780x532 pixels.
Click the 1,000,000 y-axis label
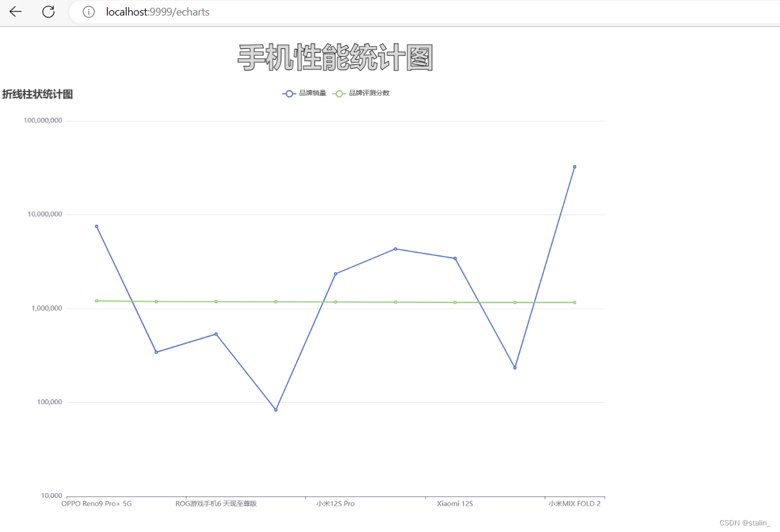coord(47,308)
